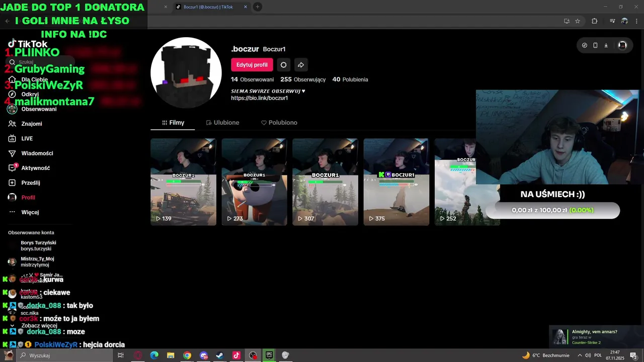Click the POL language indicator
The height and width of the screenshot is (362, 644).
(598, 355)
